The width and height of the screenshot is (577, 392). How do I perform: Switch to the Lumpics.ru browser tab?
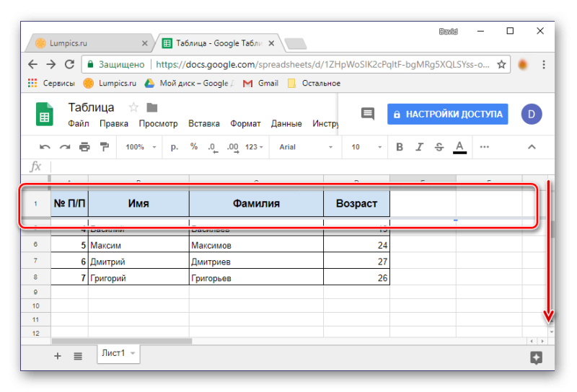pyautogui.click(x=88, y=43)
